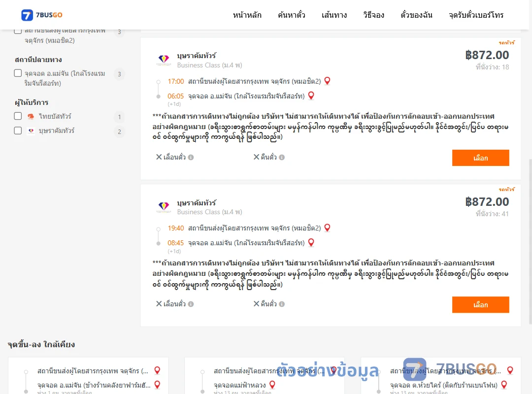
Task: Click the map pin beside จุดจอดแม่ฟ้าหลวง
Action: pos(272,385)
